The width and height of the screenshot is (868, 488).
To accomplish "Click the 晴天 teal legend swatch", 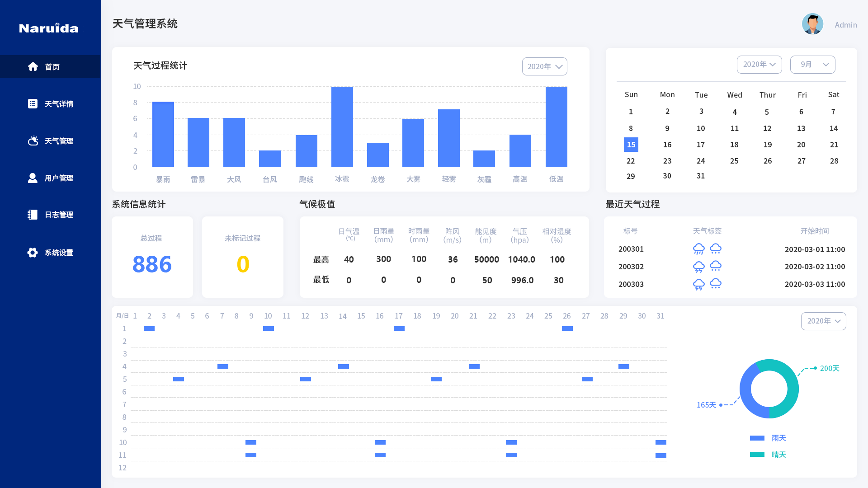I will [757, 455].
